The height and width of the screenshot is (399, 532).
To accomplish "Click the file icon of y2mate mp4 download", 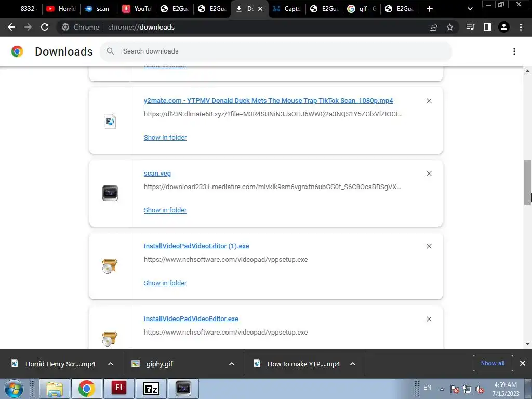I will point(110,121).
